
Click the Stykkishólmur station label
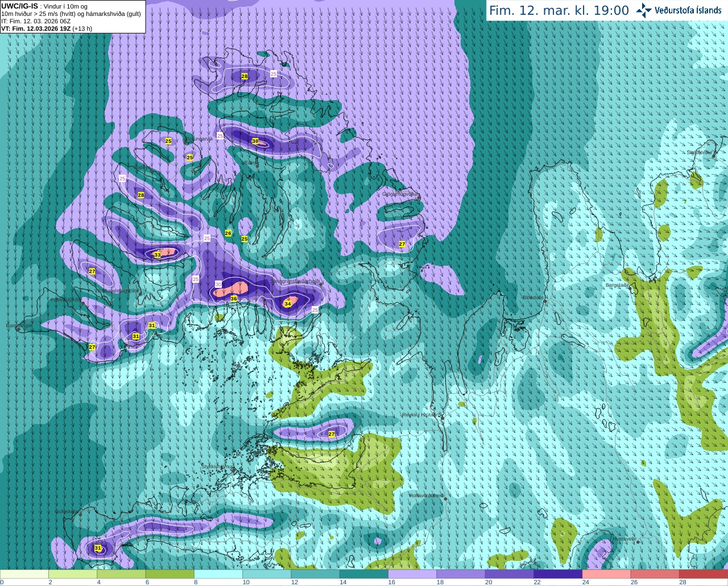[x=217, y=466]
